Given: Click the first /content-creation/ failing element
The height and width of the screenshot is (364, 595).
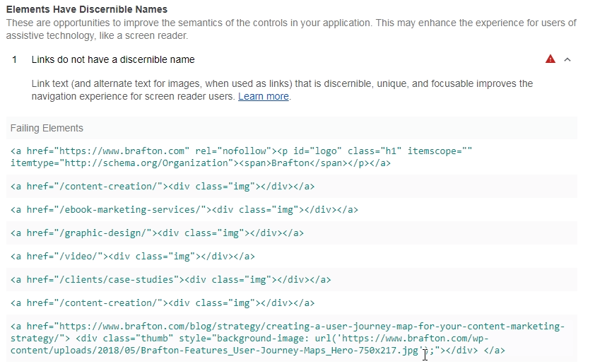Looking at the screenshot, I should (163, 187).
